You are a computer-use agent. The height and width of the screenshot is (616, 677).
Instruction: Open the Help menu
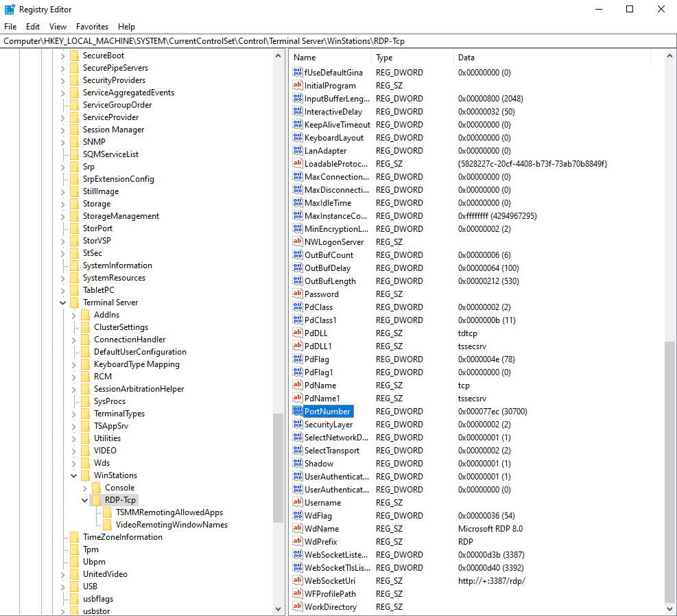(x=126, y=27)
